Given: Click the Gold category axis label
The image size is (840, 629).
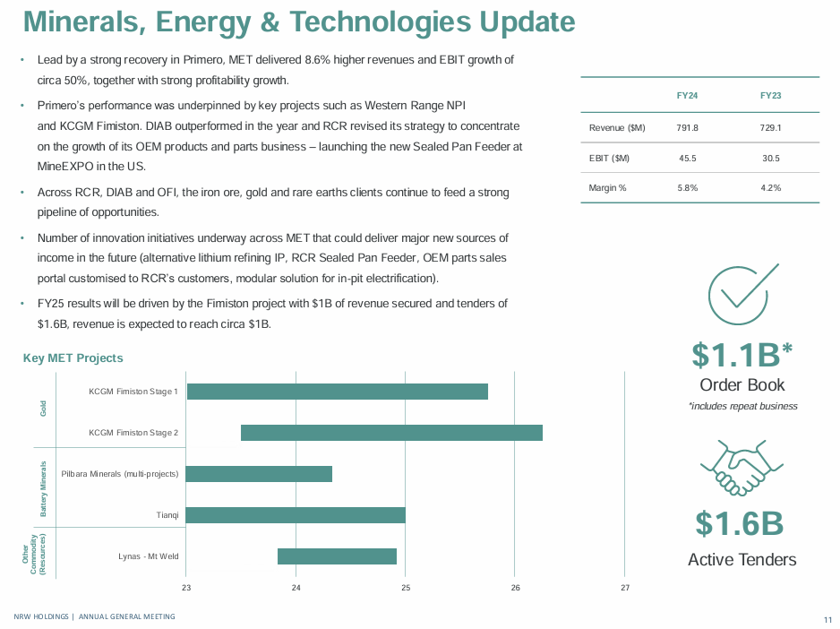Looking at the screenshot, I should [43, 409].
